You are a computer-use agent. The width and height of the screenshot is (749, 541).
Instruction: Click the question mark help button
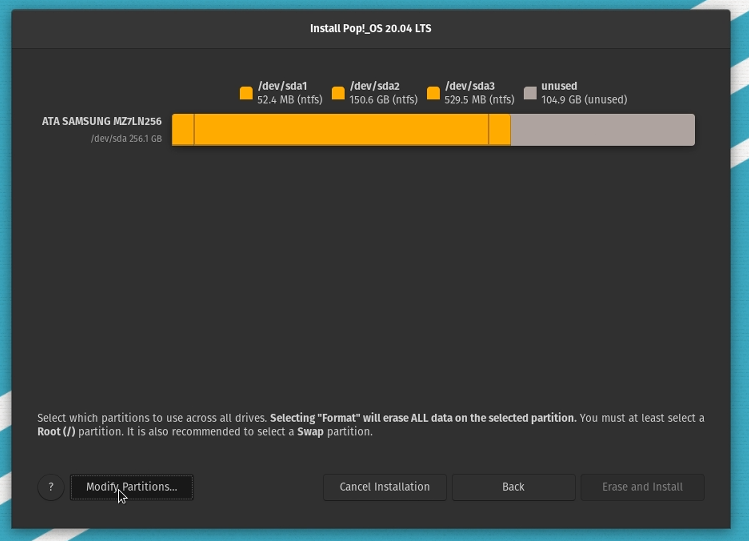pyautogui.click(x=51, y=487)
